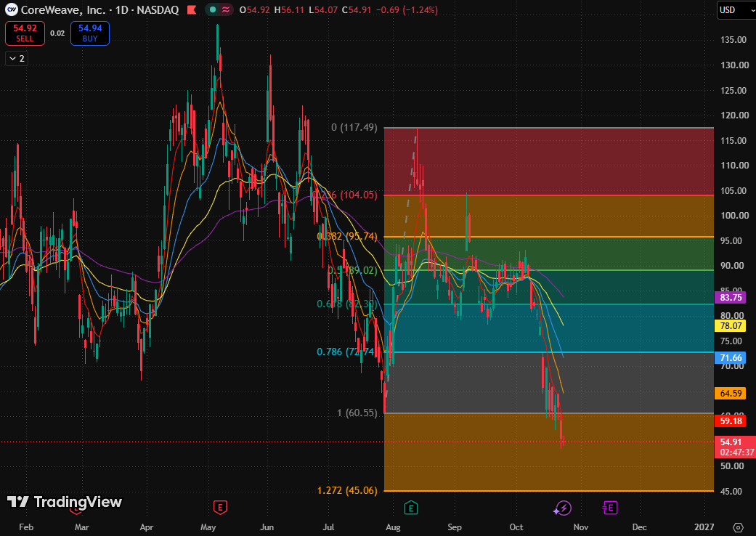
Task: Click the CoreWeave symbol logo
Action: 11,9
